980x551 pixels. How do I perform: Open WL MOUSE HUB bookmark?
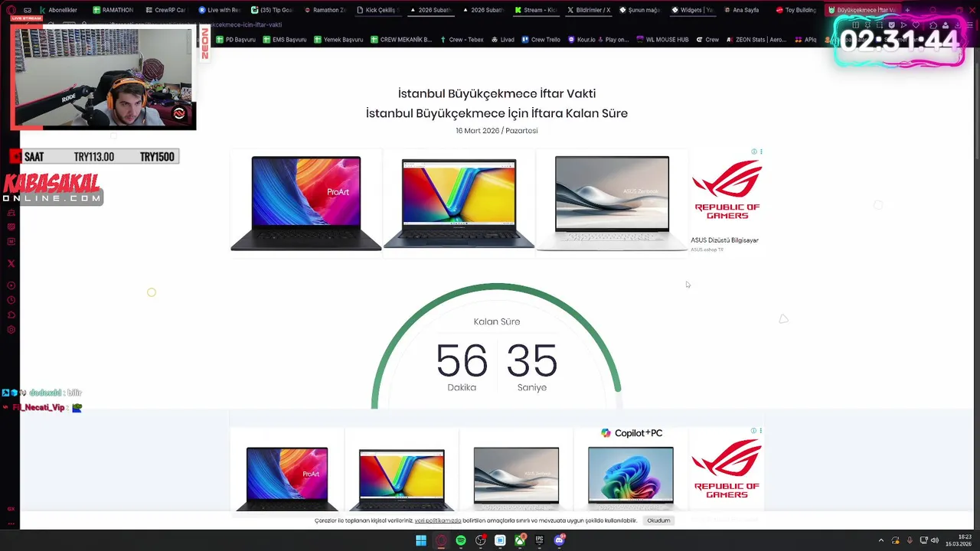pos(662,40)
